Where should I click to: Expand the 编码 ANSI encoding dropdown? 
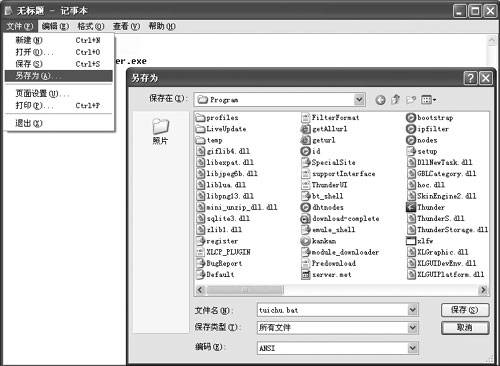click(x=413, y=348)
